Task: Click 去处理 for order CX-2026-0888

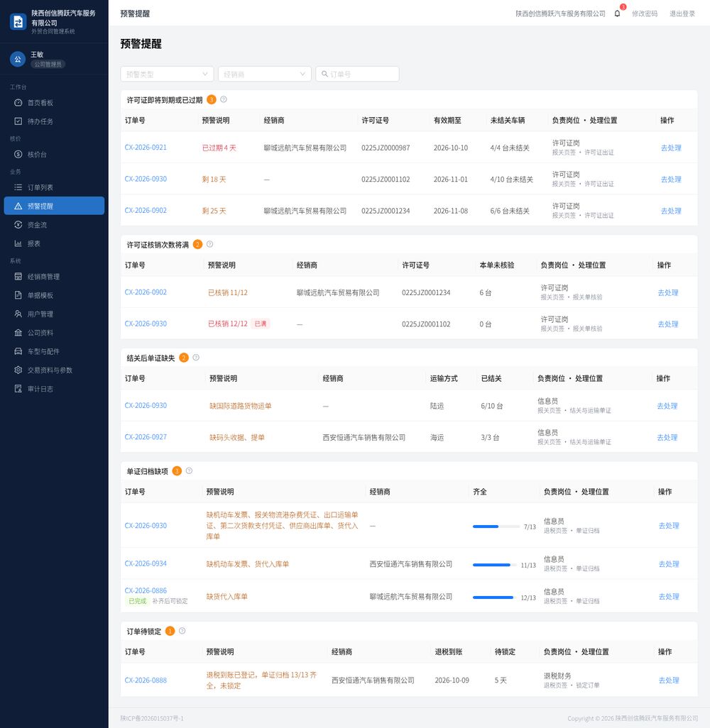Action: (x=669, y=680)
